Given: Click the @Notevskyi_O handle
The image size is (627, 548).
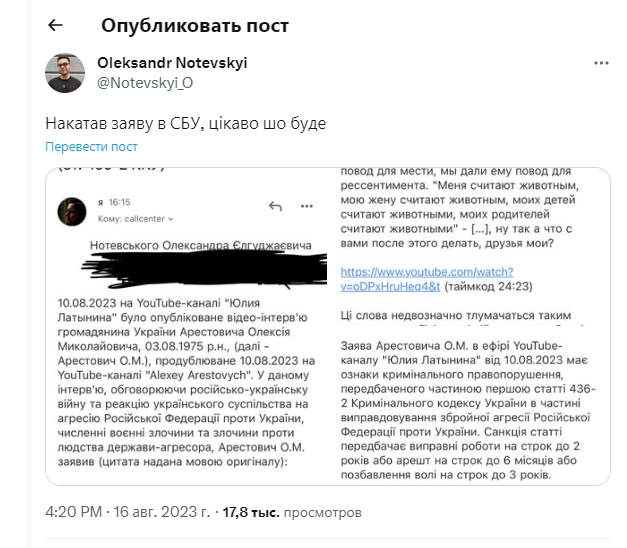Looking at the screenshot, I should click(x=145, y=81).
